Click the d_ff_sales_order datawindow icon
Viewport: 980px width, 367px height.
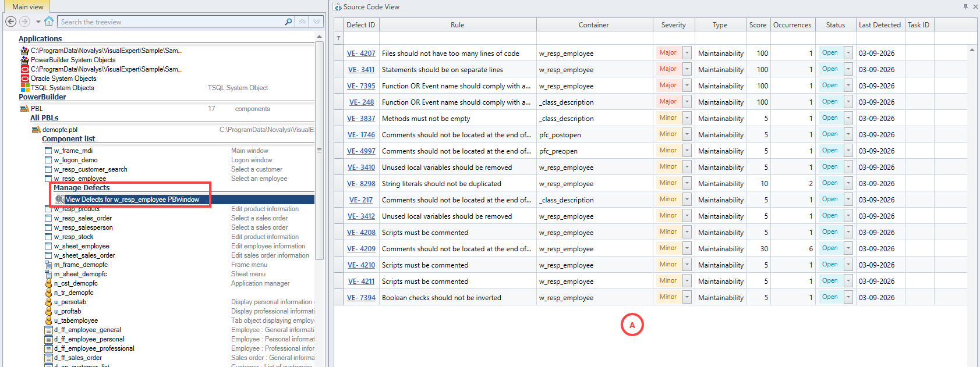coord(48,358)
